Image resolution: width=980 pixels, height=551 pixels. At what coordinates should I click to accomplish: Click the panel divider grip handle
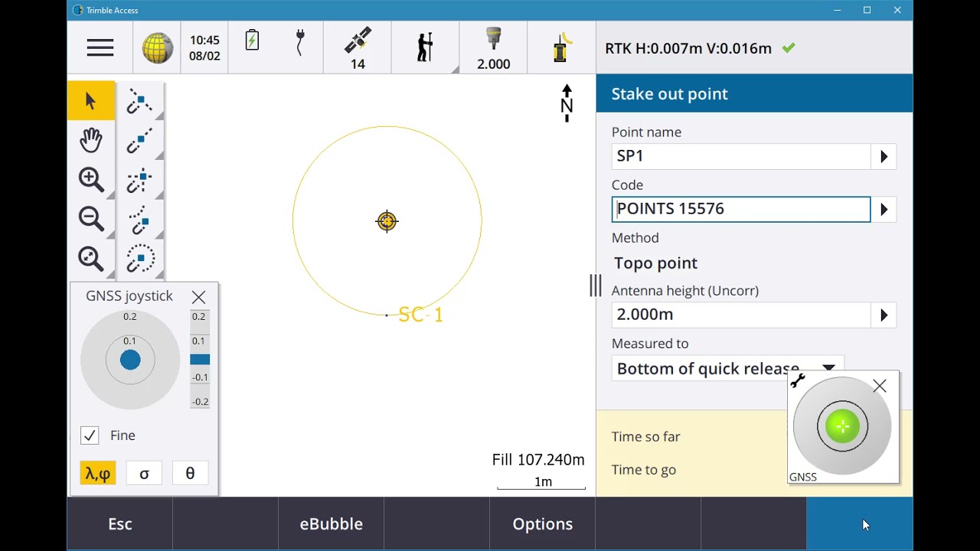(596, 285)
